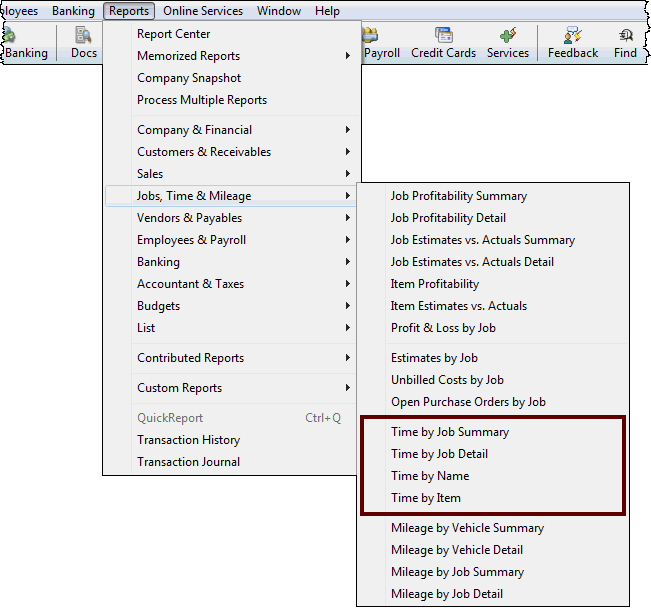Choose Profit & Loss by Job

coord(493,328)
